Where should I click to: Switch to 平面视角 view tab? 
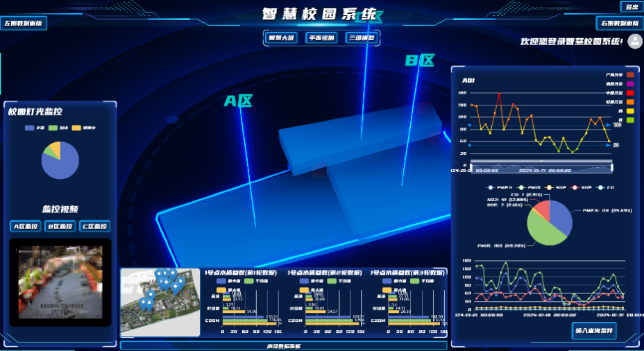(x=321, y=38)
